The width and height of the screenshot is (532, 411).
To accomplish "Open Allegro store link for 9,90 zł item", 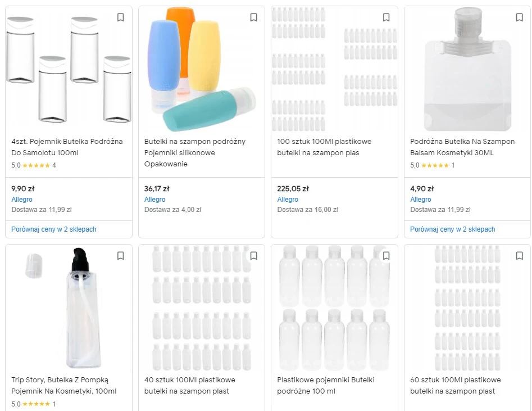I will point(22,200).
